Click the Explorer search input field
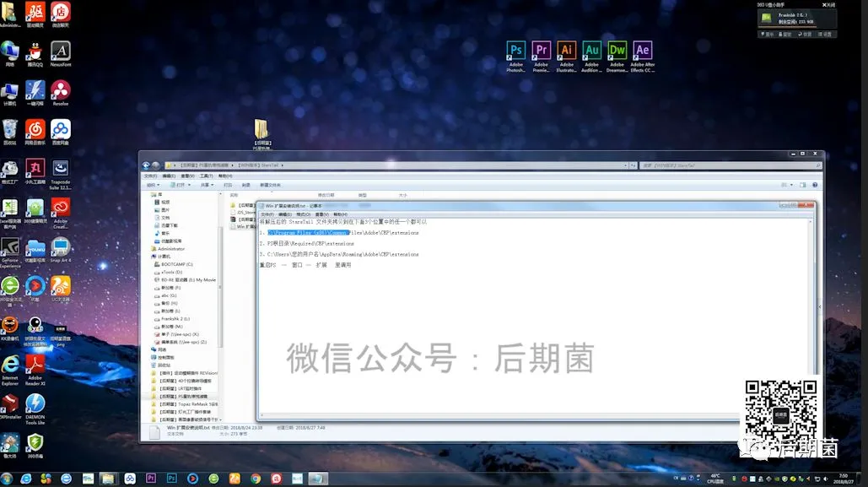 click(731, 165)
